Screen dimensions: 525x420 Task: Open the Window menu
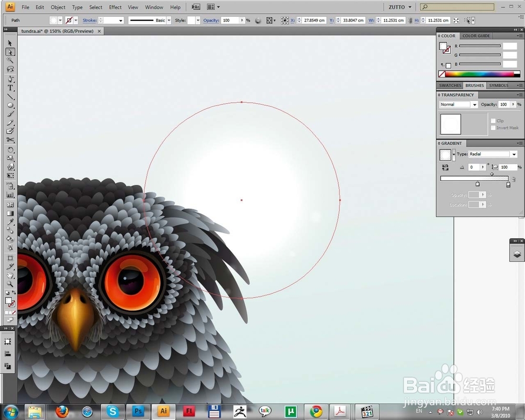(154, 7)
